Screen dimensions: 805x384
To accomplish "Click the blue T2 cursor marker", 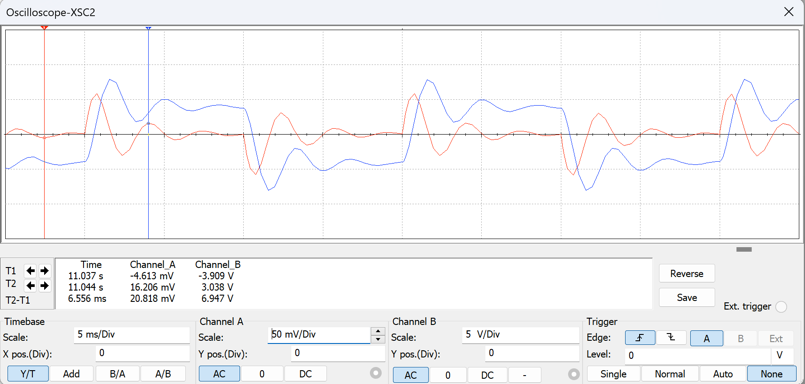I will 148,28.
